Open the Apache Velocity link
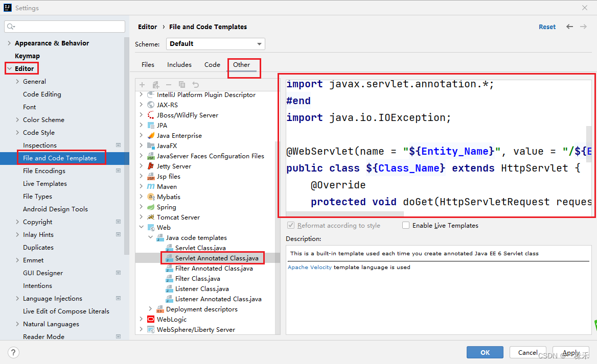 point(310,267)
